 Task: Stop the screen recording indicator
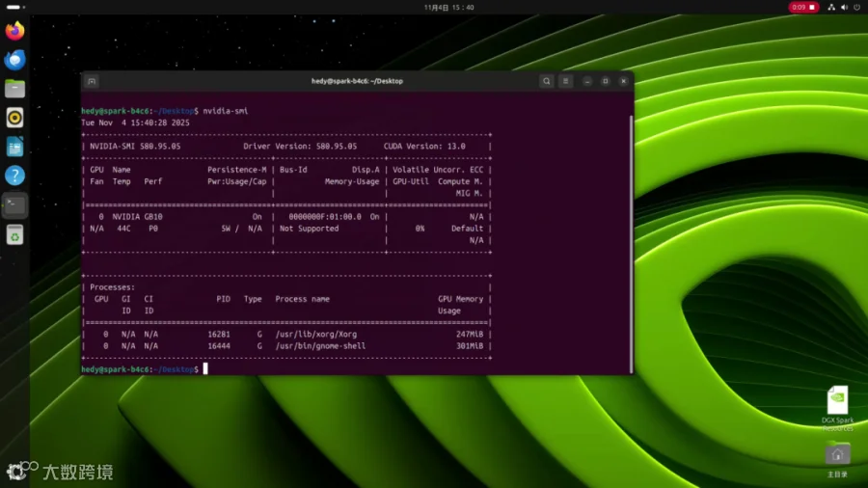tap(803, 7)
